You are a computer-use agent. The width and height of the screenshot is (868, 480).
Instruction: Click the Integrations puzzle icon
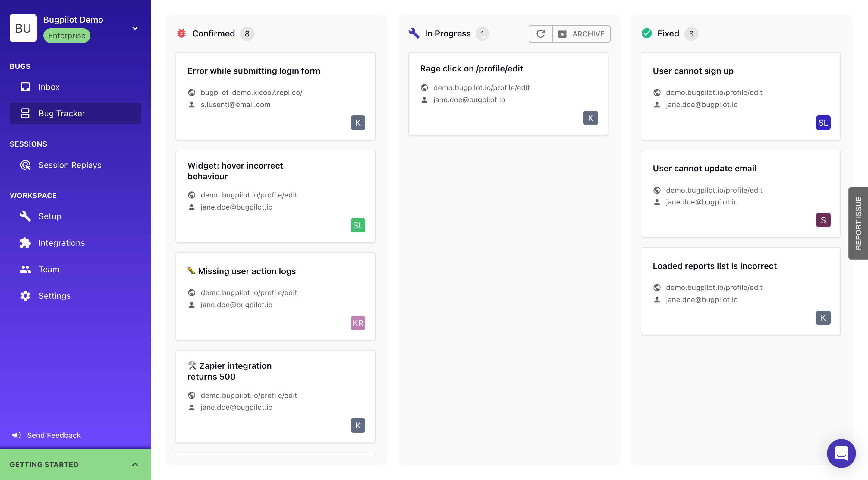(x=25, y=243)
